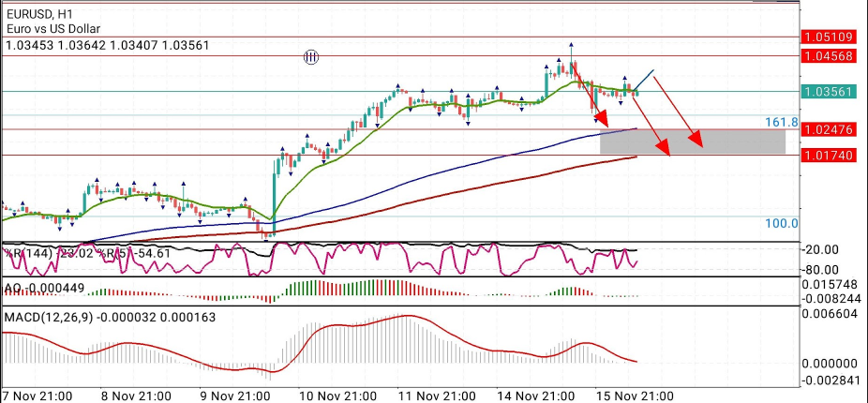Select the 1.01740 red price level tag

(x=828, y=155)
